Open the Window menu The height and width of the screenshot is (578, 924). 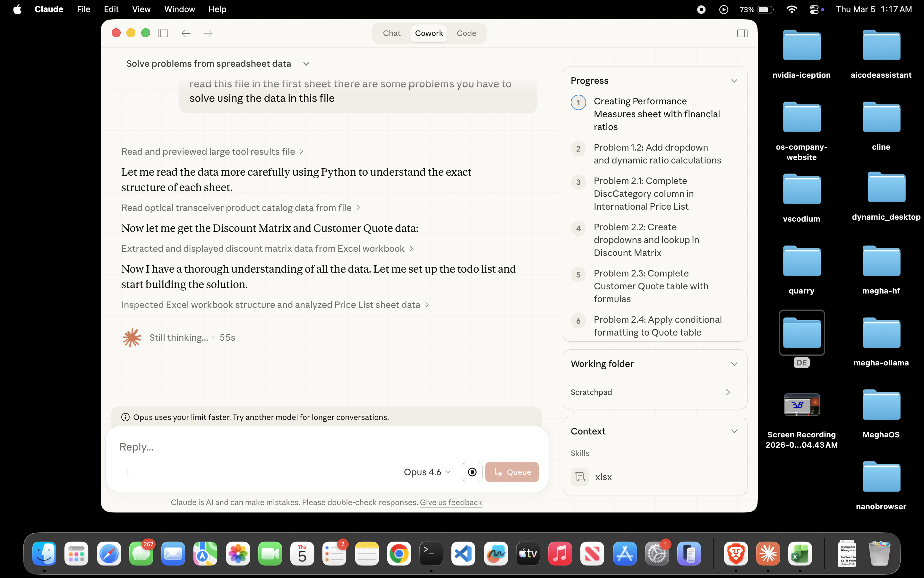(x=179, y=9)
